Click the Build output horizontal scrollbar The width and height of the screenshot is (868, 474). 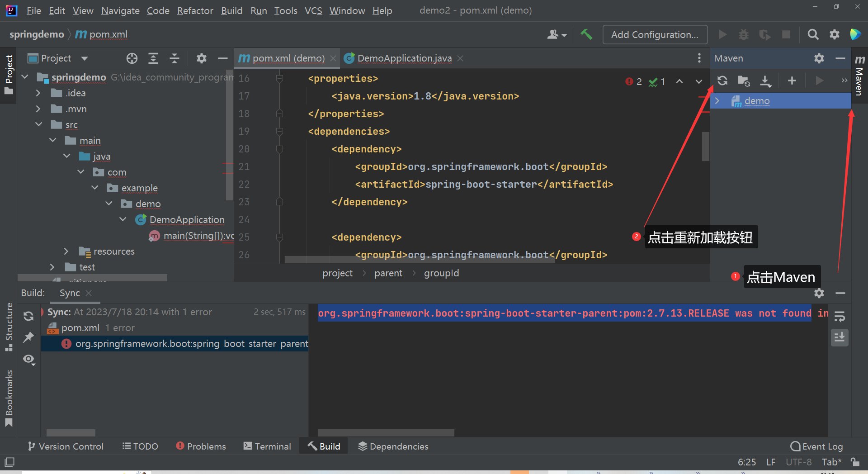(x=386, y=433)
